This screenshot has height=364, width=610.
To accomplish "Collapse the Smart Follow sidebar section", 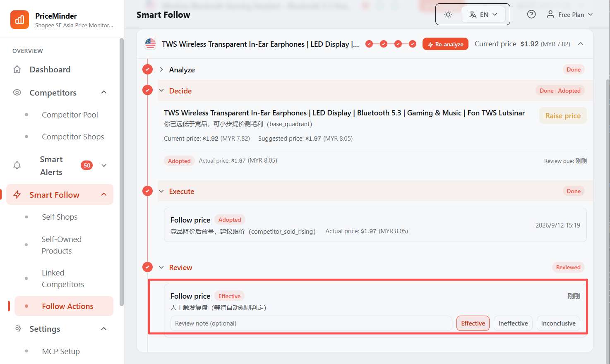I will 104,194.
